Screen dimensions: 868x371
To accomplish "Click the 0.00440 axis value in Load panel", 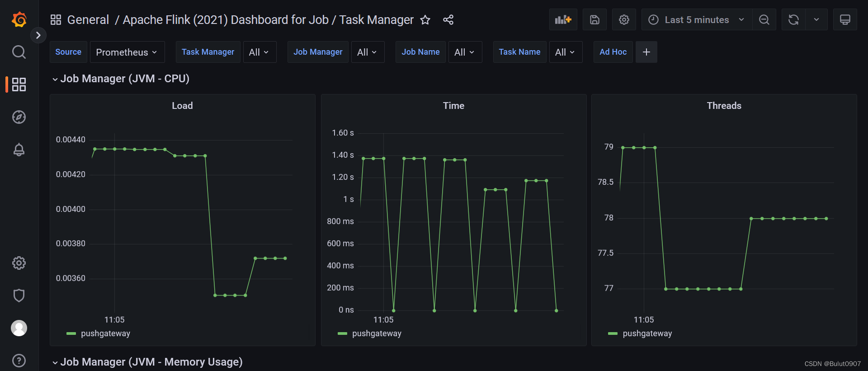I will (x=71, y=140).
